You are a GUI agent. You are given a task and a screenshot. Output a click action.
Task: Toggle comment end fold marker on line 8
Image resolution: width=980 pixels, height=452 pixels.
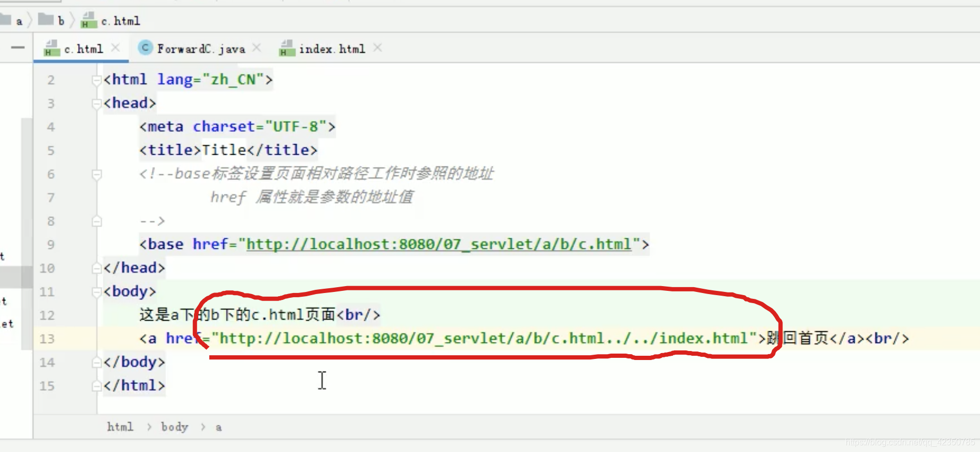97,221
